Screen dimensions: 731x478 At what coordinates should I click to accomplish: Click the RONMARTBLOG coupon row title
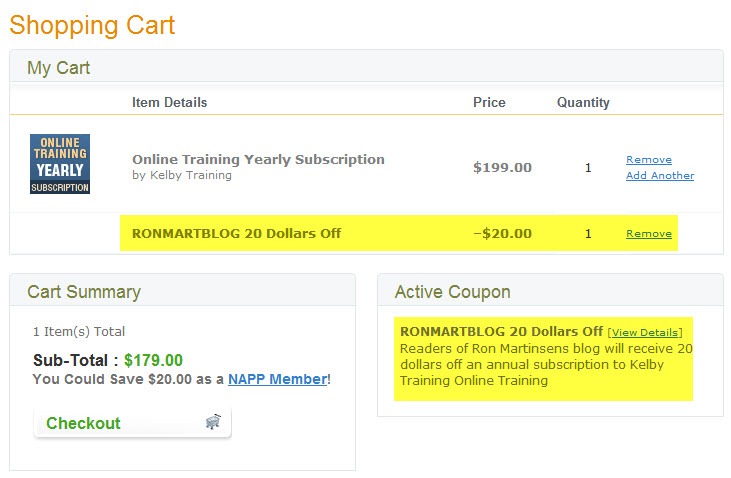click(236, 233)
